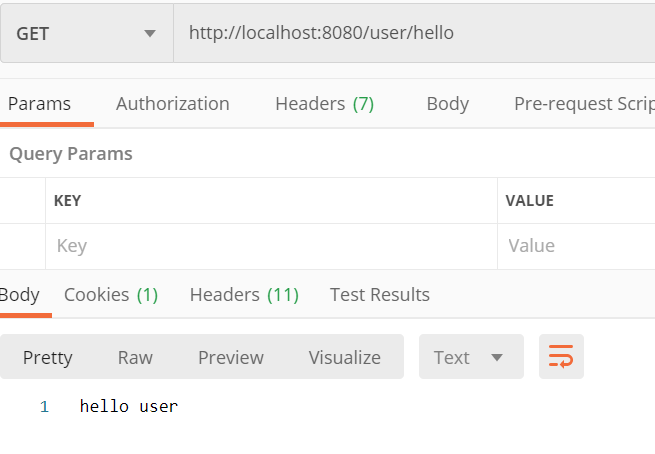655x454 pixels.
Task: Click the query param Value field
Action: [575, 246]
